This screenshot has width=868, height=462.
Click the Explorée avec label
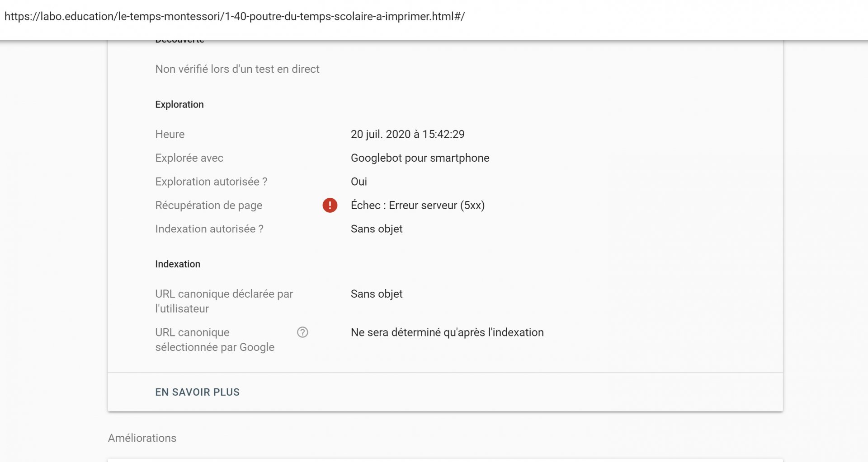(189, 158)
